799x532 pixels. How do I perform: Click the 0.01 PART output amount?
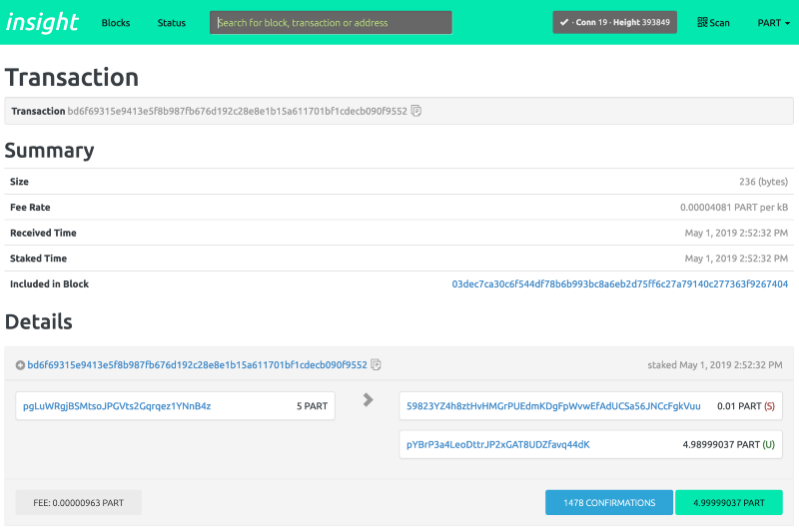(739, 406)
